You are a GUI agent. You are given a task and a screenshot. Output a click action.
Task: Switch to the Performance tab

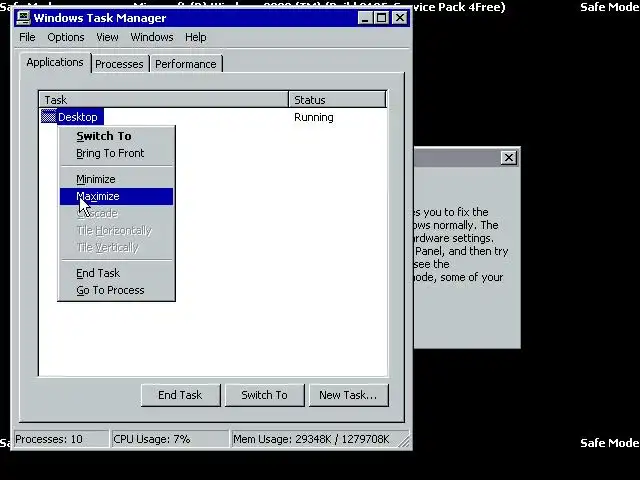click(x=186, y=64)
